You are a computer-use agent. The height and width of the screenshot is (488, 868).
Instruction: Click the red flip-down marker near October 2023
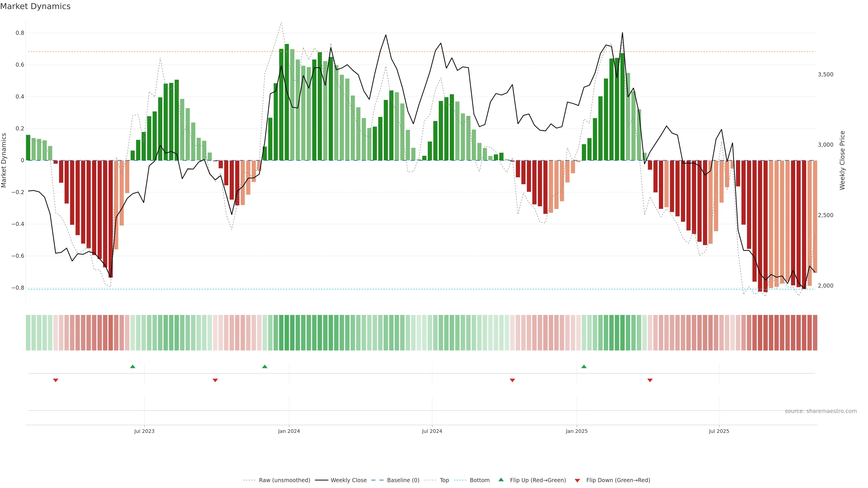[x=215, y=380]
